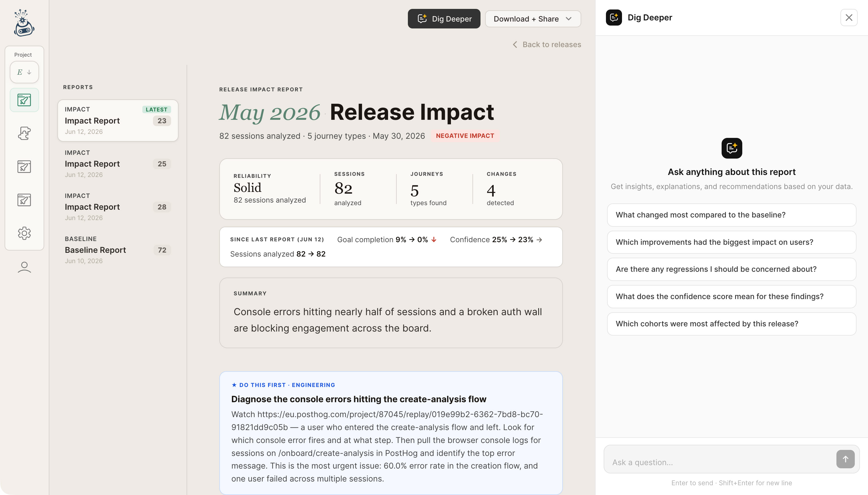Click the Diagnose the console errors heading
The height and width of the screenshot is (495, 868).
point(359,399)
